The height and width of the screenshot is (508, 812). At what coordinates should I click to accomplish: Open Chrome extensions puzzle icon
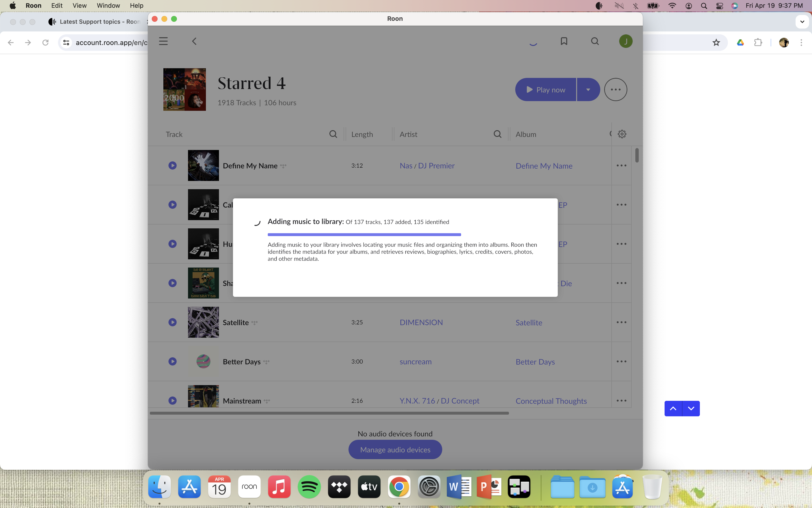(x=758, y=43)
